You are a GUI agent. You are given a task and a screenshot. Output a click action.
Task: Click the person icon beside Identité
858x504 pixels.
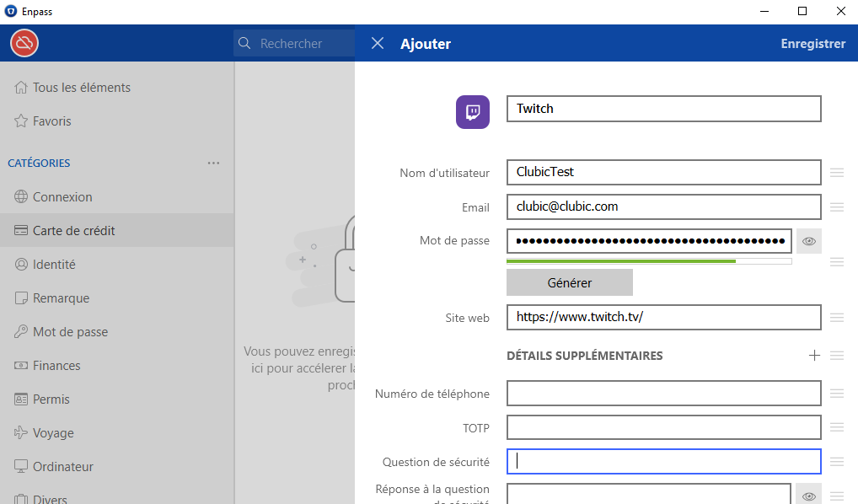click(x=21, y=265)
